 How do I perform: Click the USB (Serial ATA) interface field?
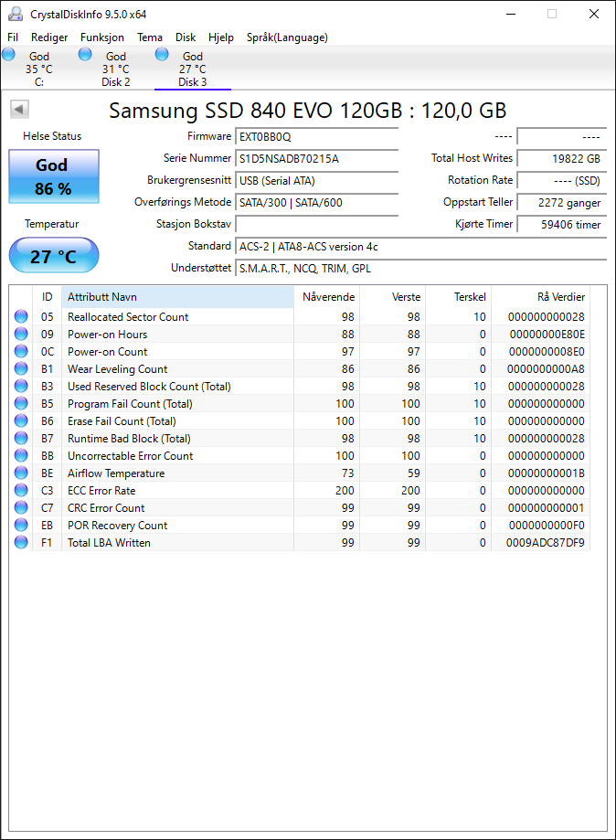tap(316, 181)
